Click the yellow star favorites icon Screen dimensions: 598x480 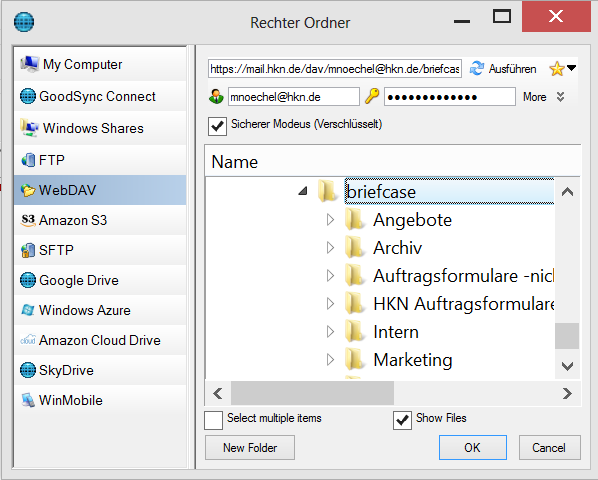pyautogui.click(x=557, y=69)
